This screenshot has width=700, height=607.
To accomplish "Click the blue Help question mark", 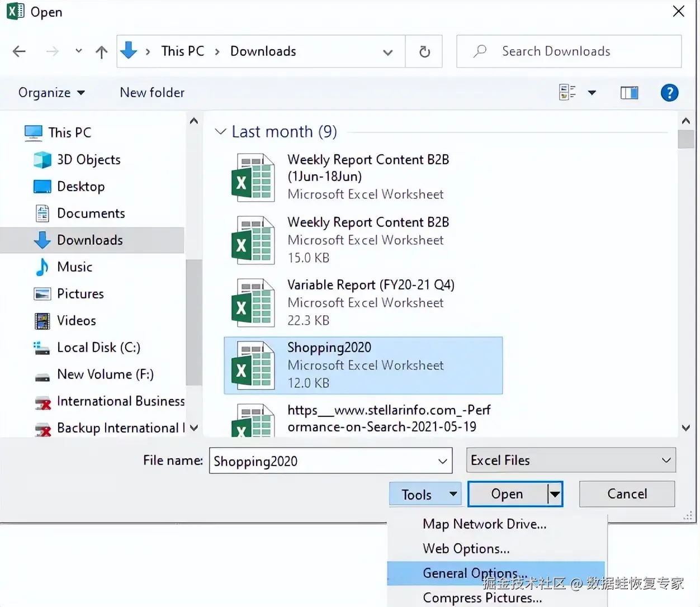I will tap(669, 92).
